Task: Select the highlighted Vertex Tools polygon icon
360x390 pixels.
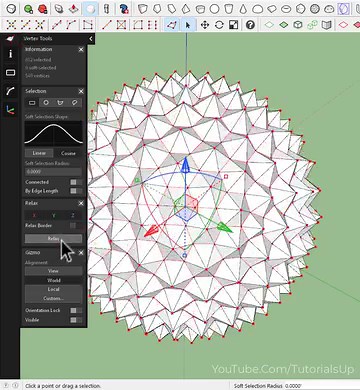Action: 172,25
